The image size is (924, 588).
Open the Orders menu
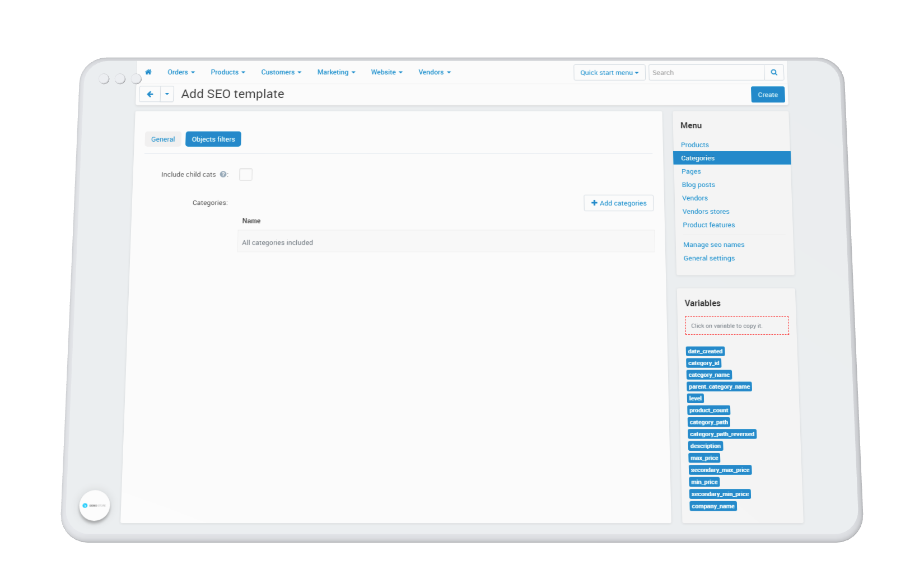tap(181, 72)
